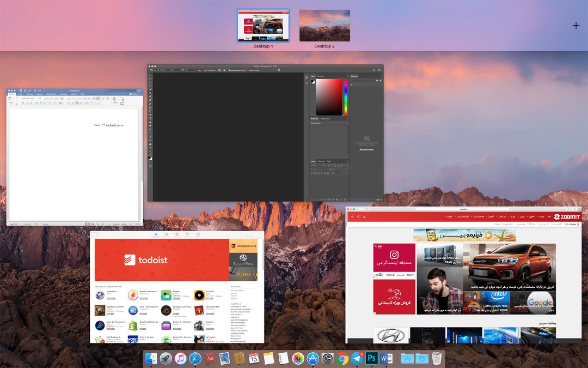This screenshot has height=368, width=588.
Task: Bring the Adobe Photoshop window forward
Action: coord(266,133)
